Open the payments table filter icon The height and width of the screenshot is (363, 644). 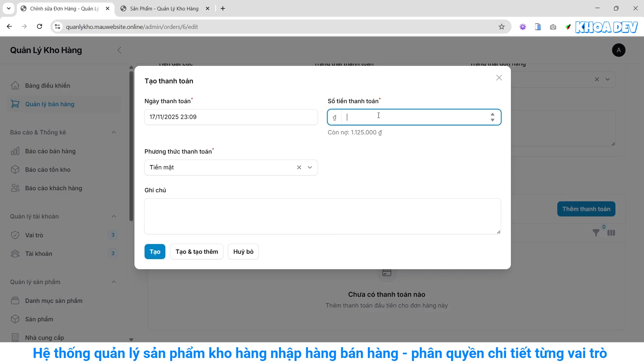[x=596, y=233]
